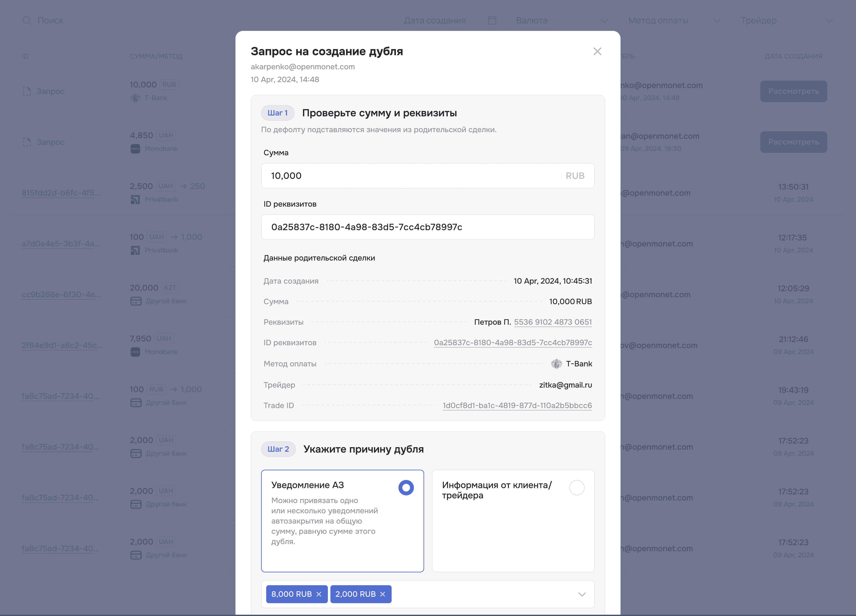Image resolution: width=856 pixels, height=616 pixels.
Task: Click the search magnifier icon
Action: click(27, 20)
